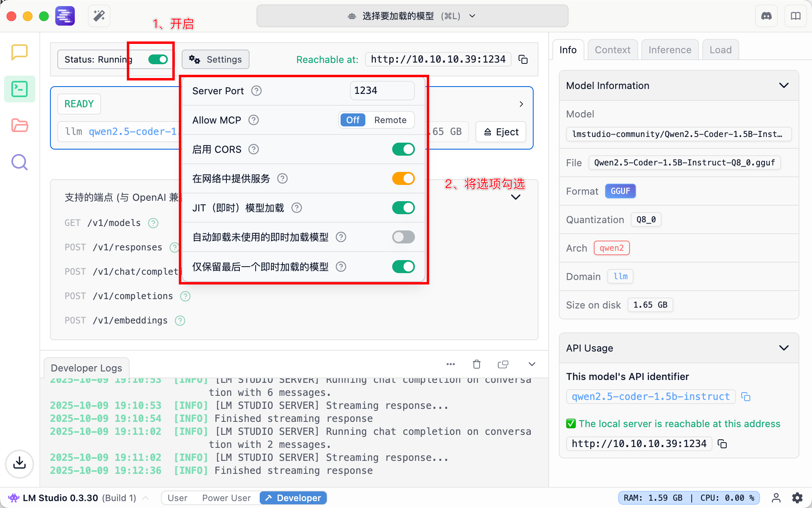812x508 pixels.
Task: Open the Developer Logs more options menu
Action: (451, 364)
